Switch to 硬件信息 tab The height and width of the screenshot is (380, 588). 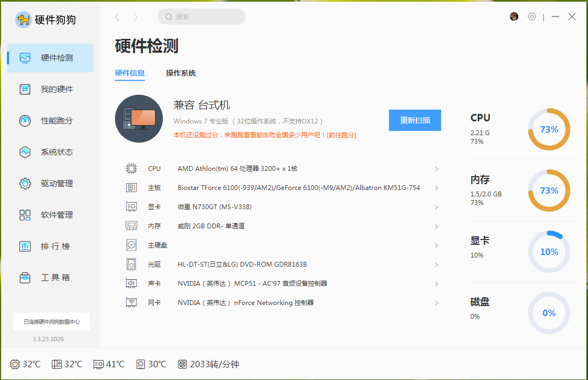(130, 73)
